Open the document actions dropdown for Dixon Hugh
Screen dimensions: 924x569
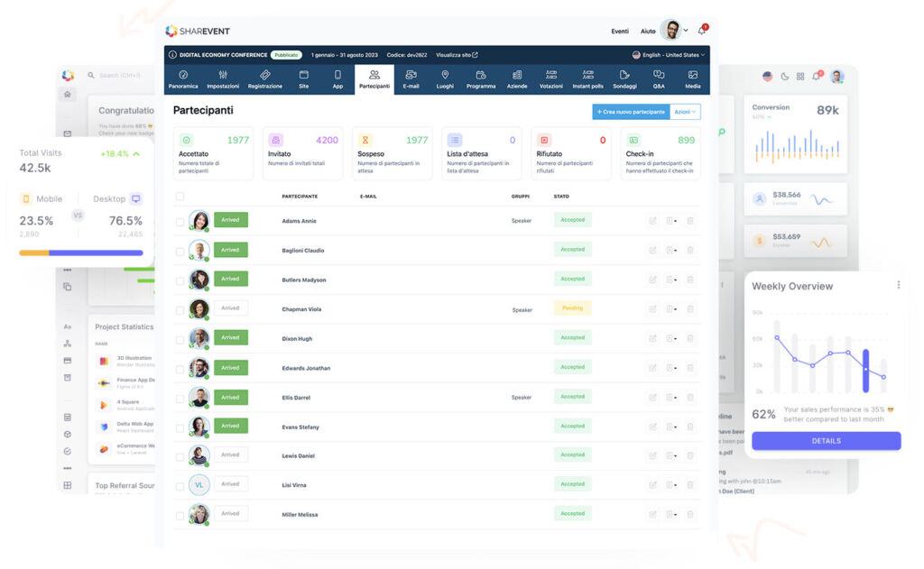[x=671, y=338]
